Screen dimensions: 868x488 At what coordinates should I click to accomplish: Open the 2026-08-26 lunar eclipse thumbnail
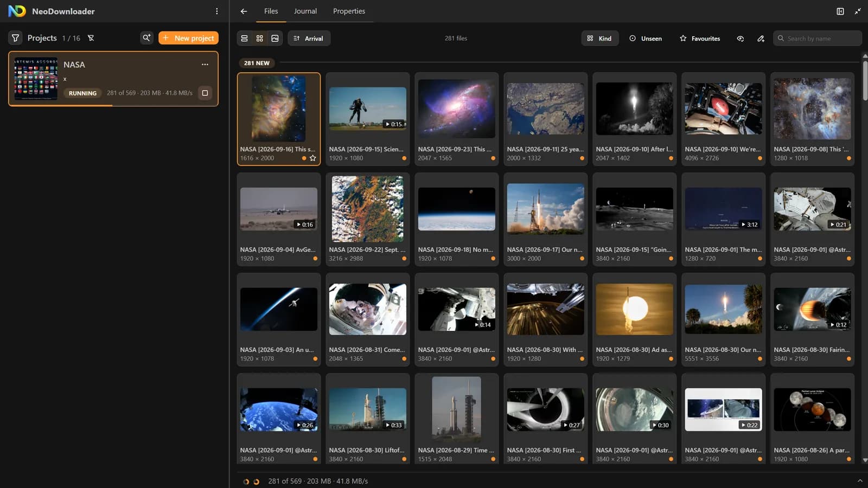point(813,410)
